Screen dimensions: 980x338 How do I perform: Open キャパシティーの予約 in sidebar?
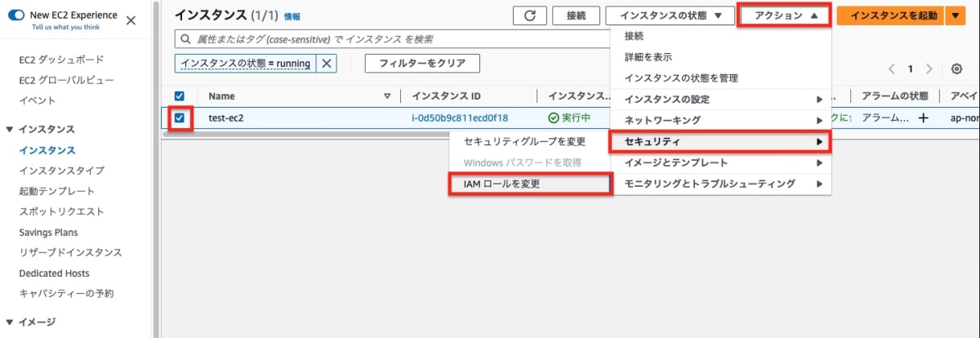(66, 293)
